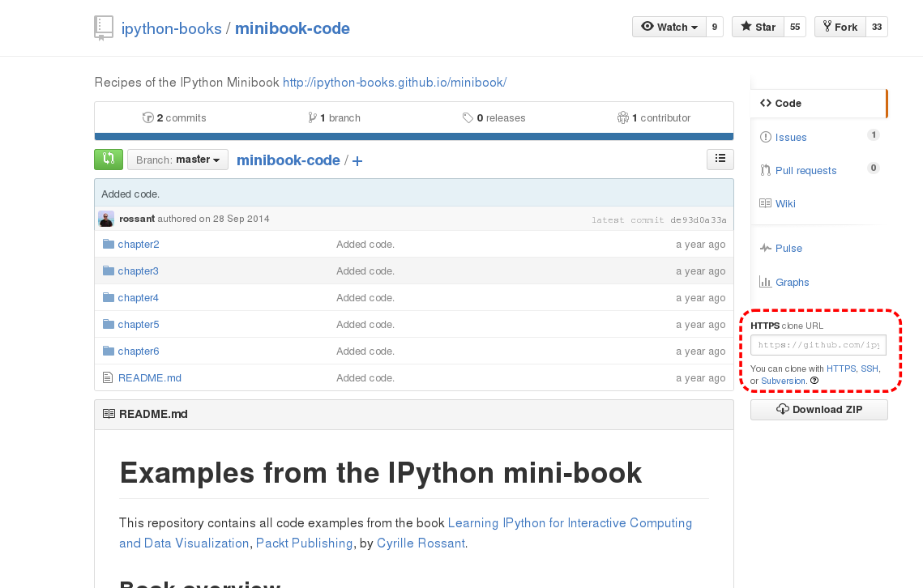Click the Graphs bar chart icon
923x588 pixels.
(765, 281)
